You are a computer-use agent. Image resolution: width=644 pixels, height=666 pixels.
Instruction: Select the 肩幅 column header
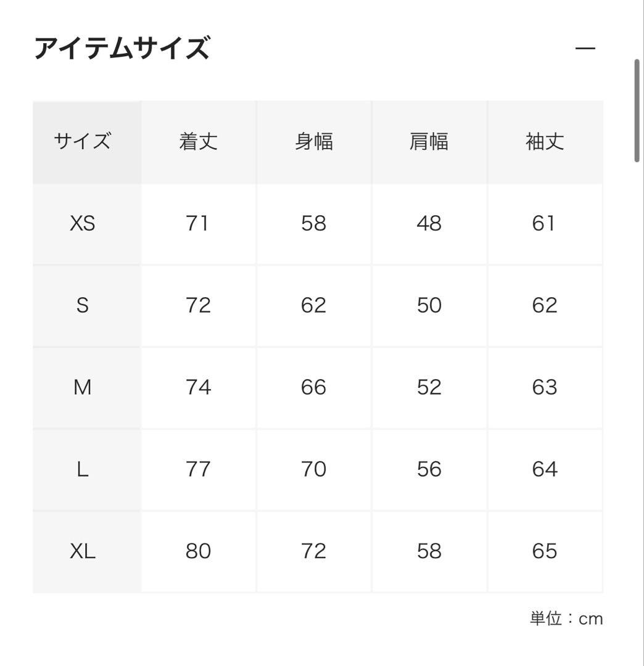click(x=429, y=142)
